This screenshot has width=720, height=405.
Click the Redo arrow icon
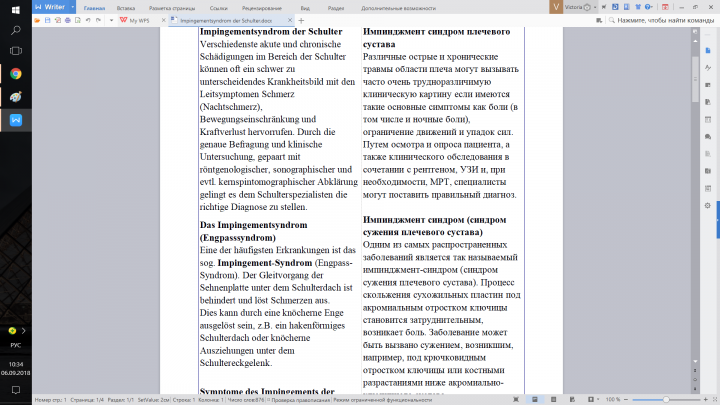pyautogui.click(x=98, y=20)
